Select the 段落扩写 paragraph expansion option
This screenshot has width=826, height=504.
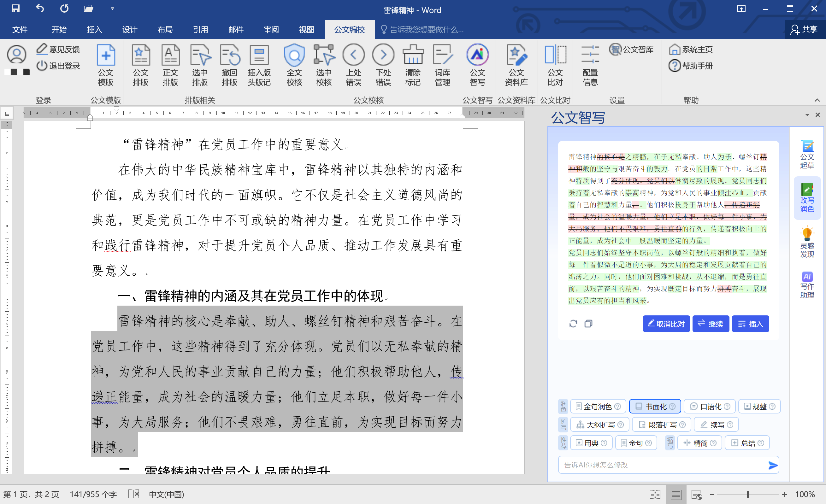pos(661,425)
